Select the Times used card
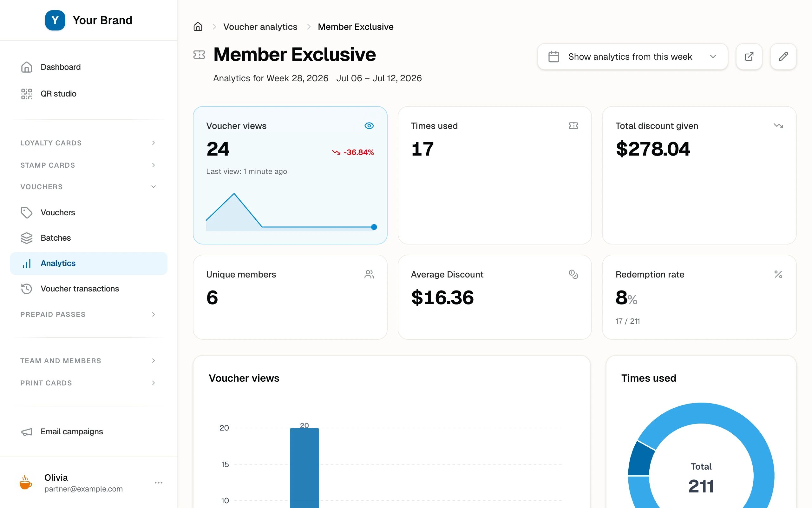 coord(494,175)
